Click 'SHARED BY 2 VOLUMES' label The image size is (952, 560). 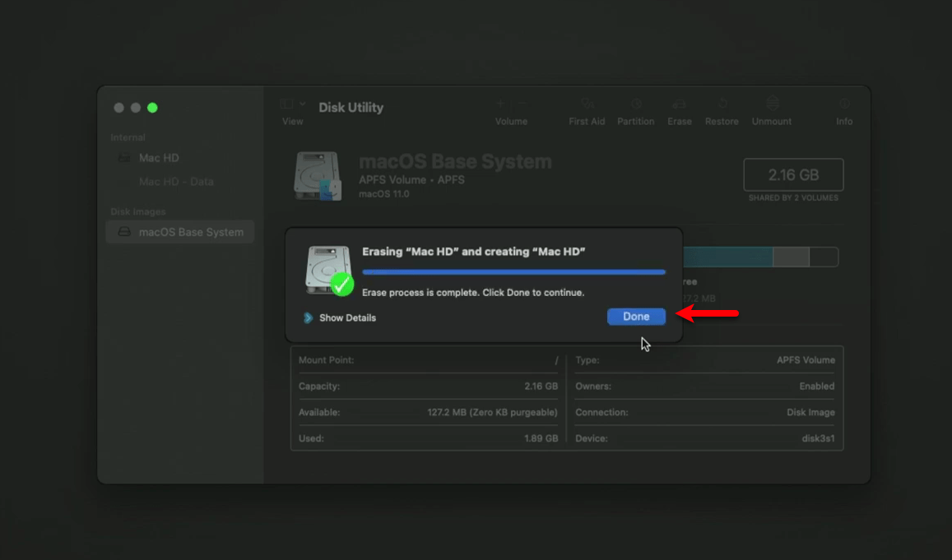pyautogui.click(x=793, y=198)
